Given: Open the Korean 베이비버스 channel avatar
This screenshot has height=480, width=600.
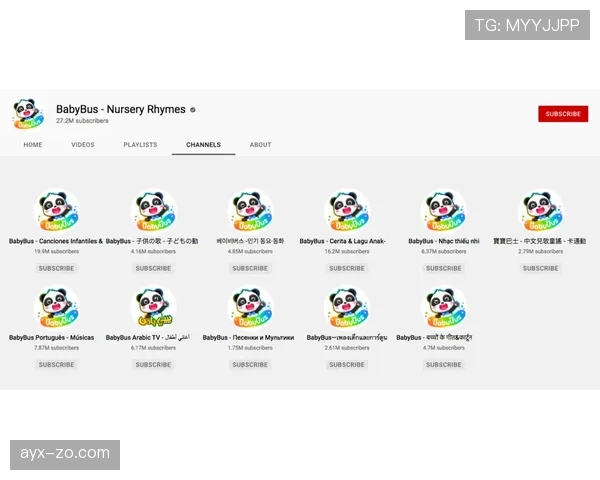Looking at the screenshot, I should 250,211.
